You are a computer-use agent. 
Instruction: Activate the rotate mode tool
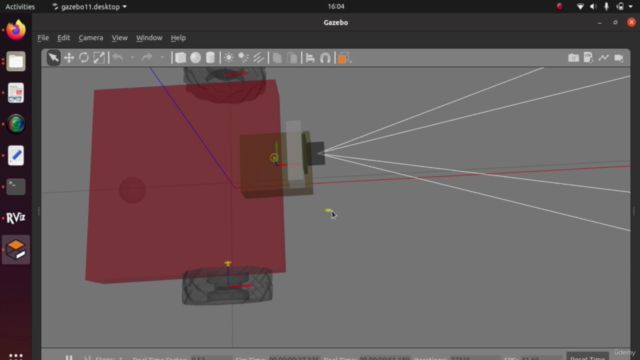pos(84,58)
